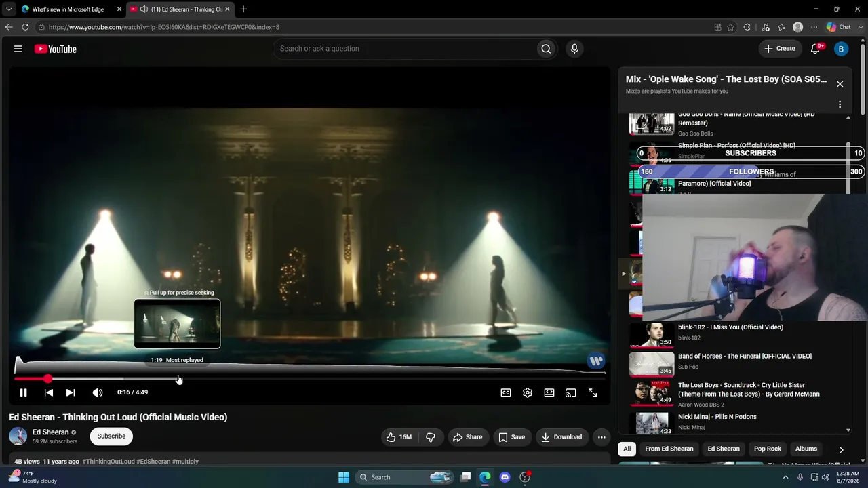Image resolution: width=868 pixels, height=488 pixels.
Task: Show more filter chips with the arrow
Action: 841,449
